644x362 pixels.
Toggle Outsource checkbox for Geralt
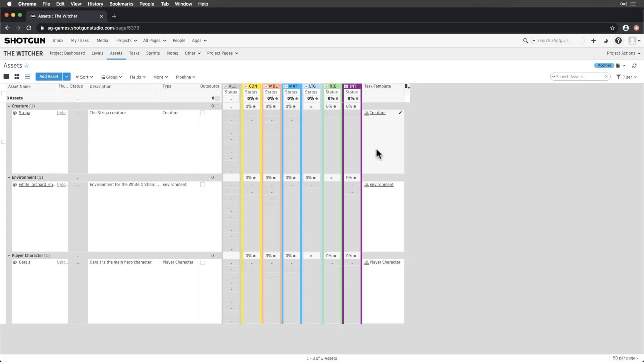203,262
